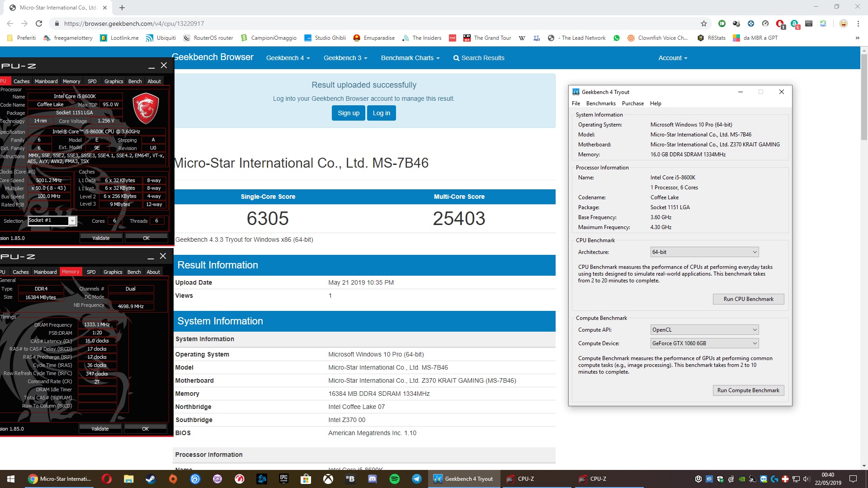This screenshot has width=868, height=488.
Task: Switch to Geekbench 4 Tryout taskbar item
Action: [x=464, y=479]
